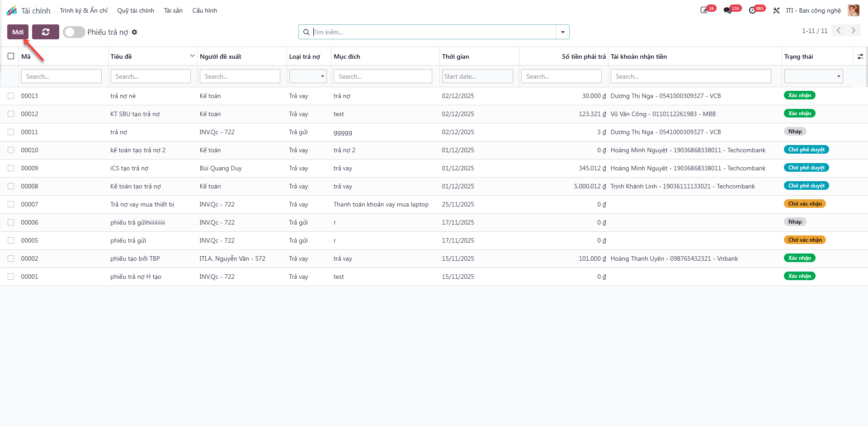Viewport: 868px width, 427px height.
Task: Click record code 00006
Action: coord(29,222)
